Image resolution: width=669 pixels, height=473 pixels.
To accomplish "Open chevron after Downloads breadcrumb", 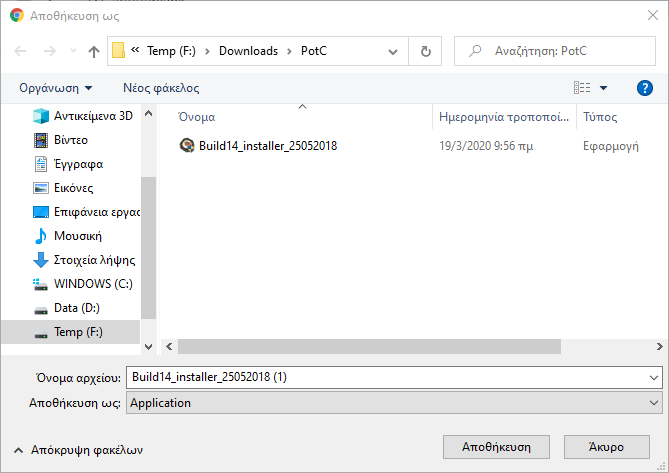I will [289, 52].
